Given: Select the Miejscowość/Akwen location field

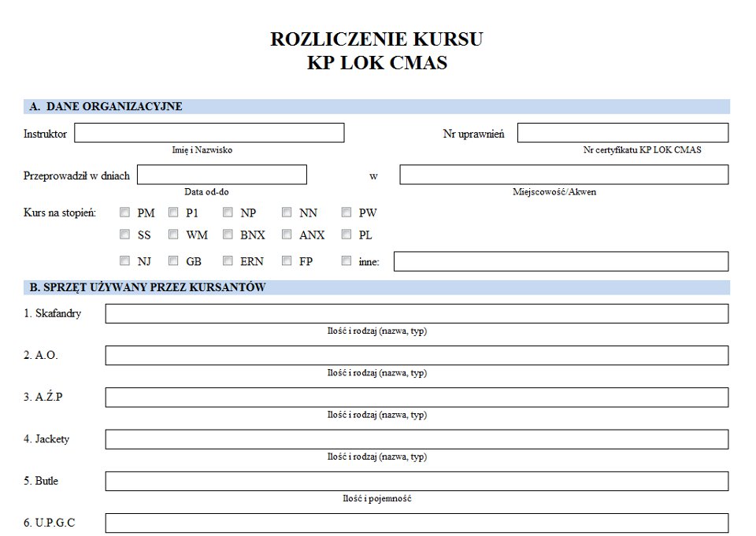Looking at the screenshot, I should coord(563,175).
